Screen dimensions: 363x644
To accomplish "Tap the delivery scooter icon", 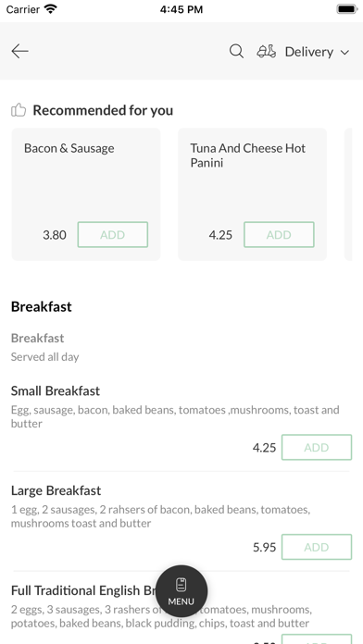I will 267,51.
